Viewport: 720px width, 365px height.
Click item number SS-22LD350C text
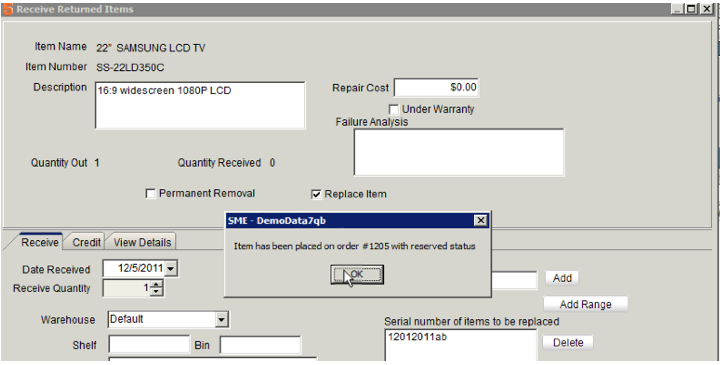pos(130,68)
